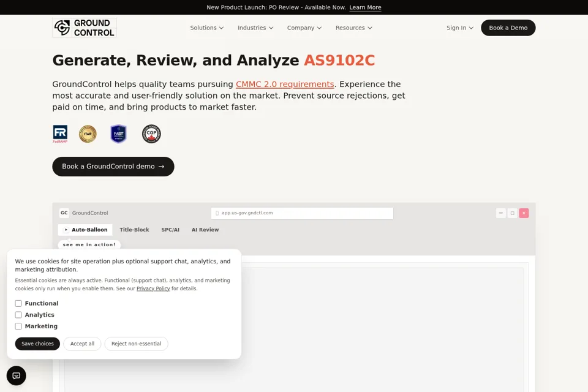Enable the Marketing cookies checkbox
Viewport: 588px width, 392px height.
coord(18,326)
